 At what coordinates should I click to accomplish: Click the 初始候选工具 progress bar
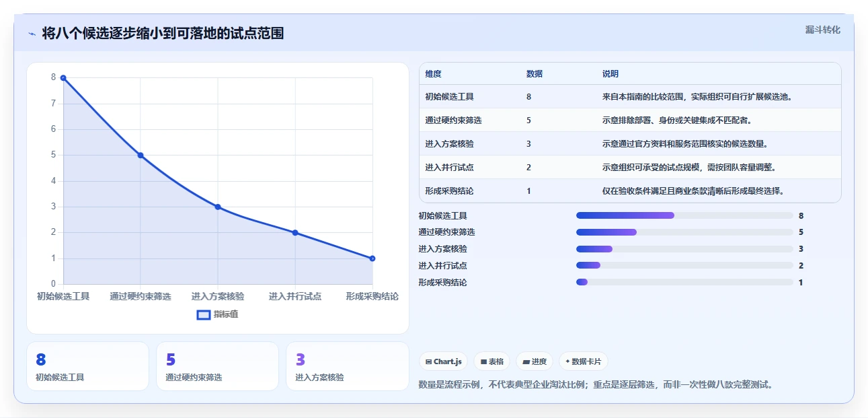coord(684,215)
